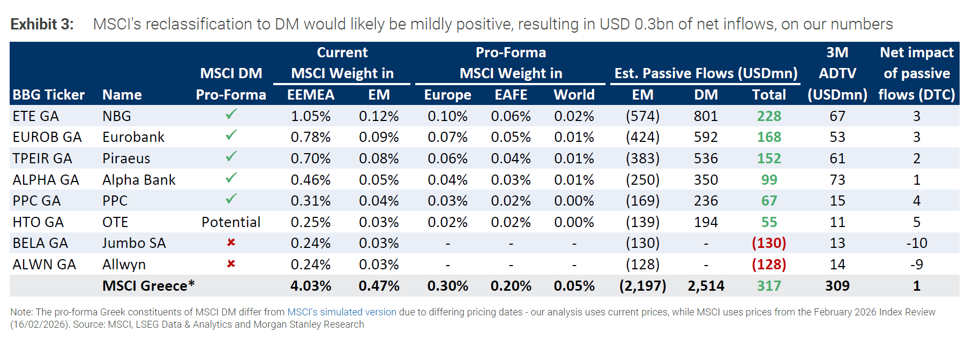
Task: Click the "Net impact of passive flows (DTC)" header
Action: click(916, 73)
